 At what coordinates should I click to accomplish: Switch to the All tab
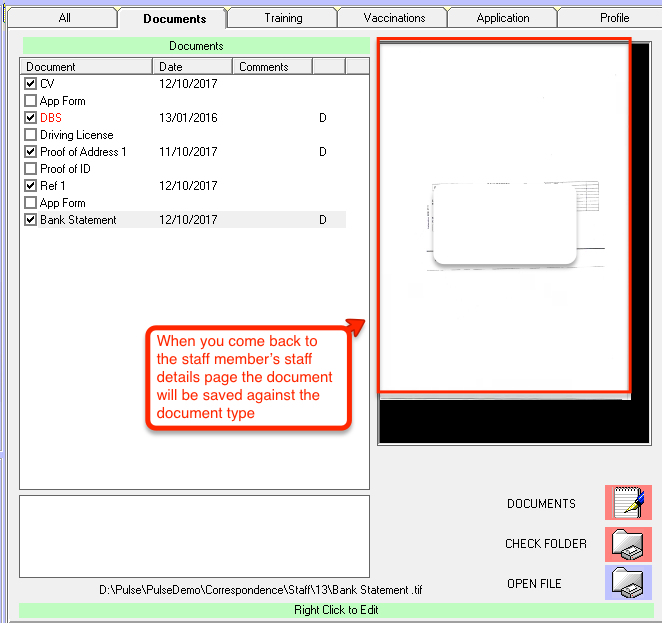[64, 18]
